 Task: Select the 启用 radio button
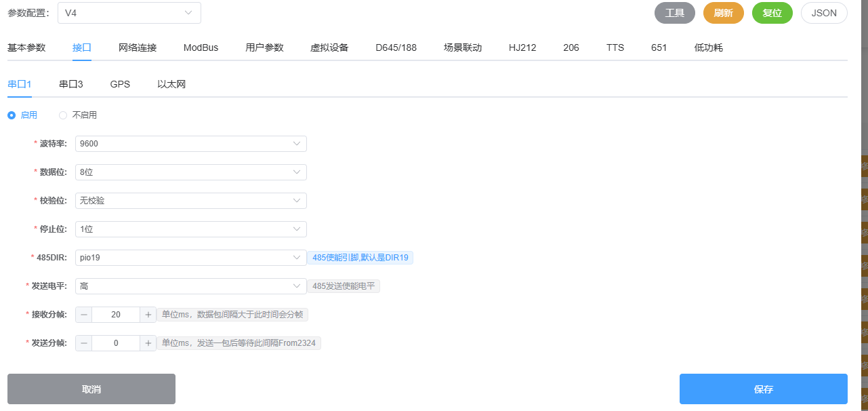click(x=22, y=115)
